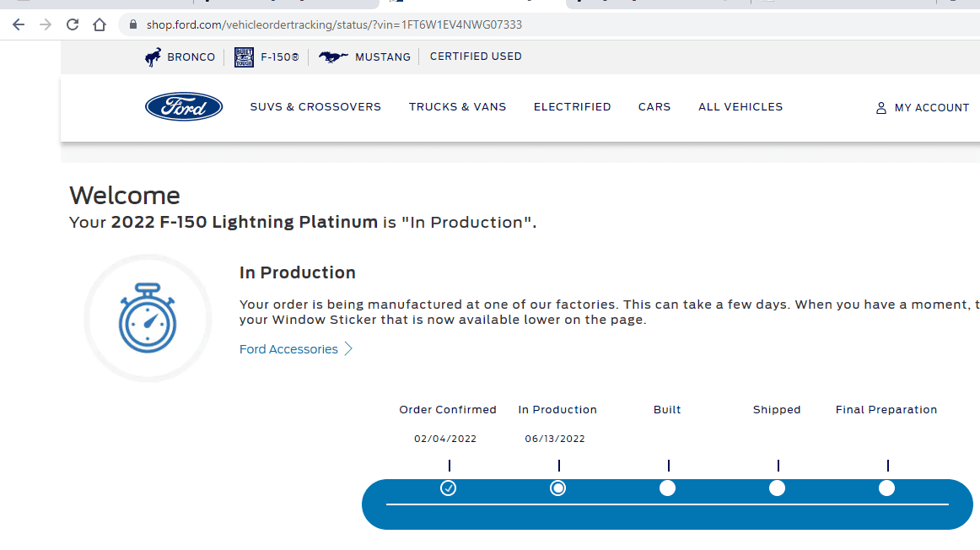Viewport: 980px width, 550px height.
Task: Click the browser back arrow
Action: tap(19, 24)
